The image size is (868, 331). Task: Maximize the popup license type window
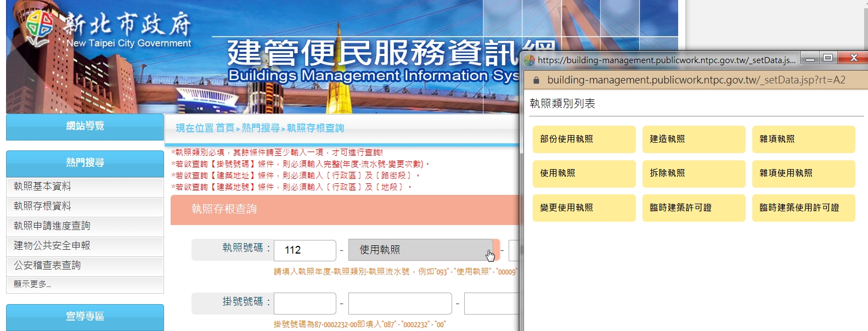[x=828, y=58]
